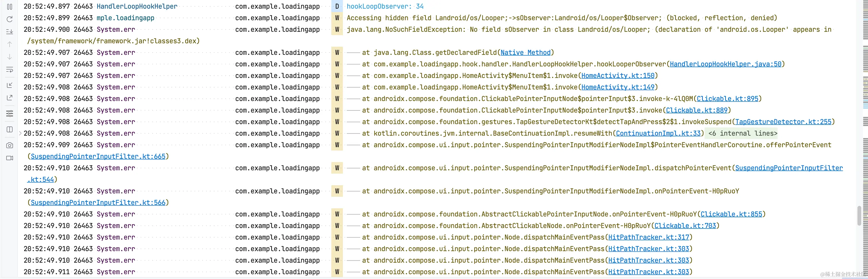Click the '/system/framework/framework.jar!classes3.dex)' wrapped line
The image size is (868, 279).
[113, 41]
